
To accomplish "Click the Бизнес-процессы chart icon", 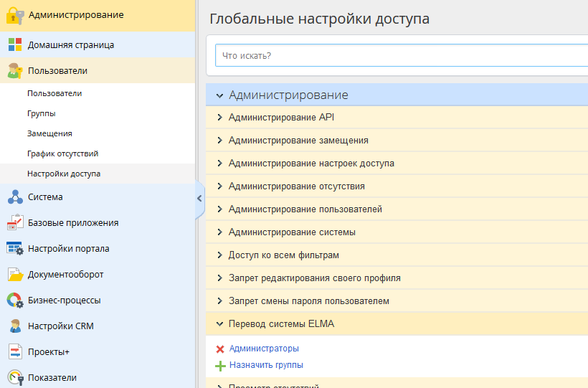I will (x=15, y=301).
